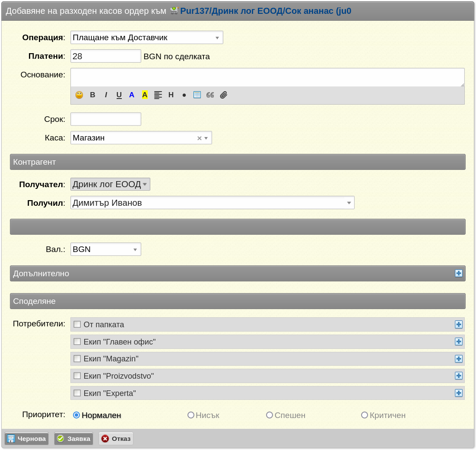Screen dimensions: 476x450
Task: Expand От папката users group
Action: 459,325
